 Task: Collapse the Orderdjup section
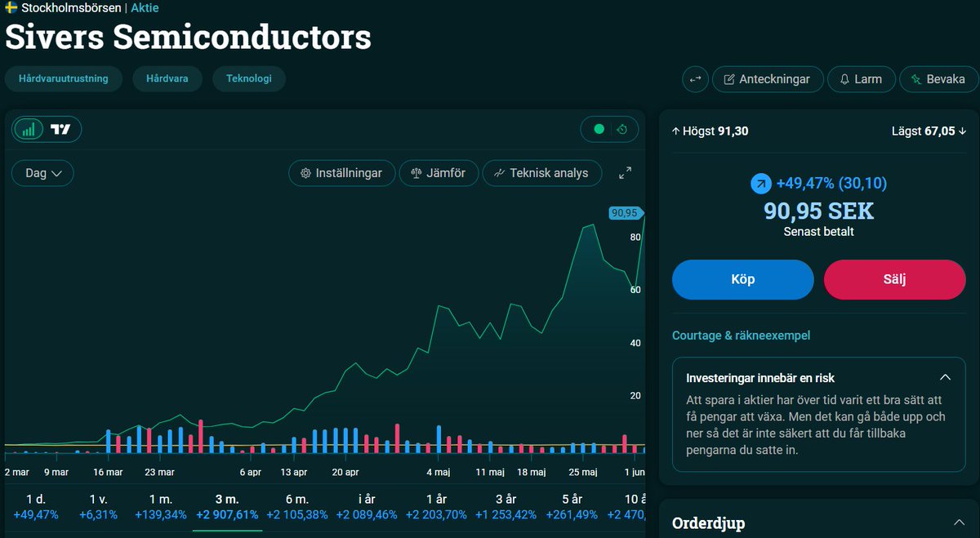pyautogui.click(x=959, y=522)
